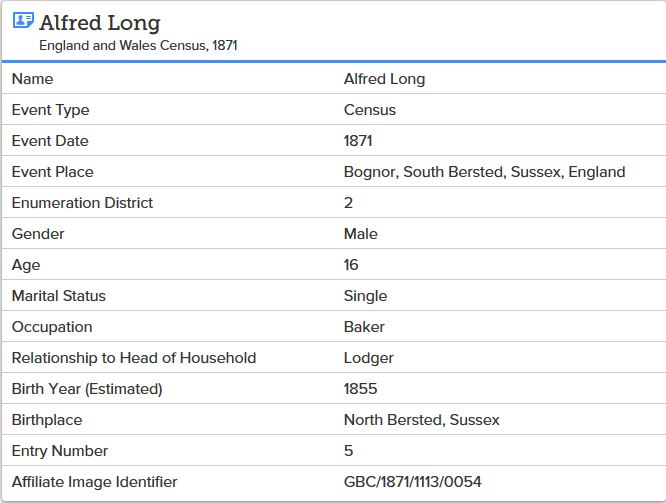Select the England and Wales Census, 1871 subtitle

point(138,45)
